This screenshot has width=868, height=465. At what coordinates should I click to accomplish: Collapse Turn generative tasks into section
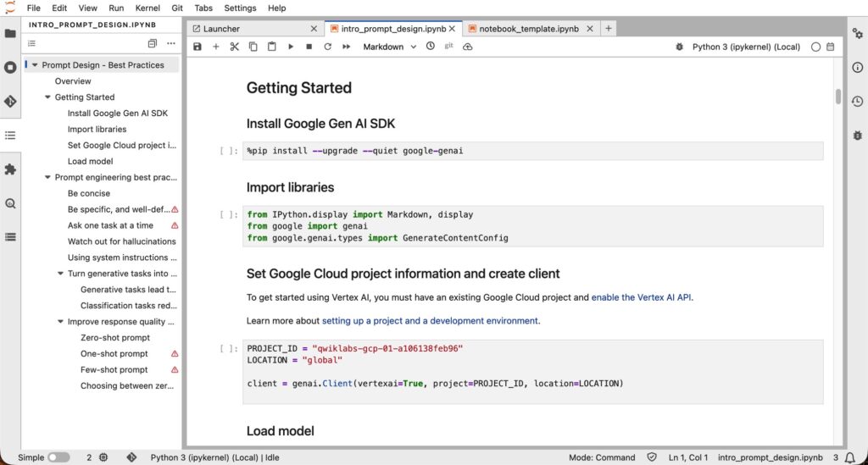point(60,273)
